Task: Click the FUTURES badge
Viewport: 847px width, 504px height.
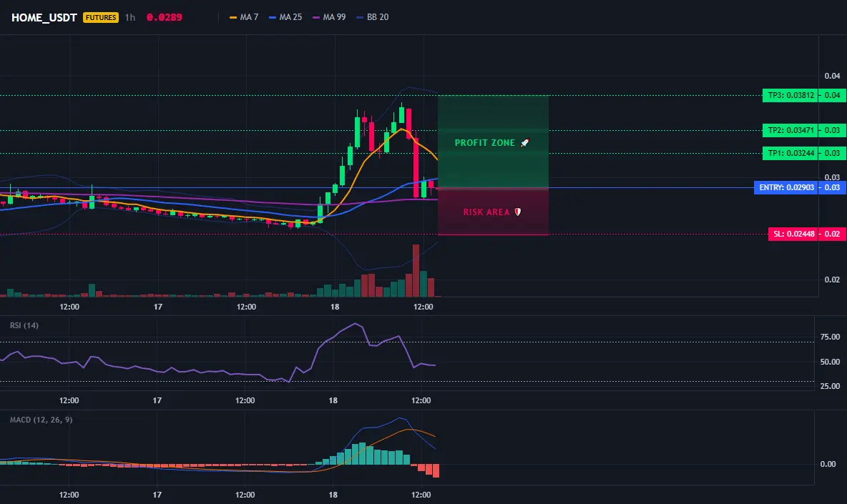Action: tap(100, 17)
